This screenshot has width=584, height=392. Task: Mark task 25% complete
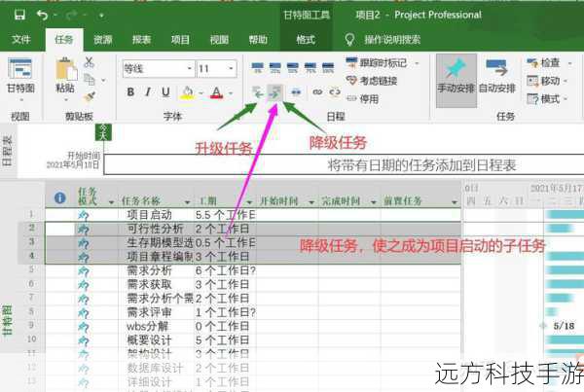coord(274,68)
